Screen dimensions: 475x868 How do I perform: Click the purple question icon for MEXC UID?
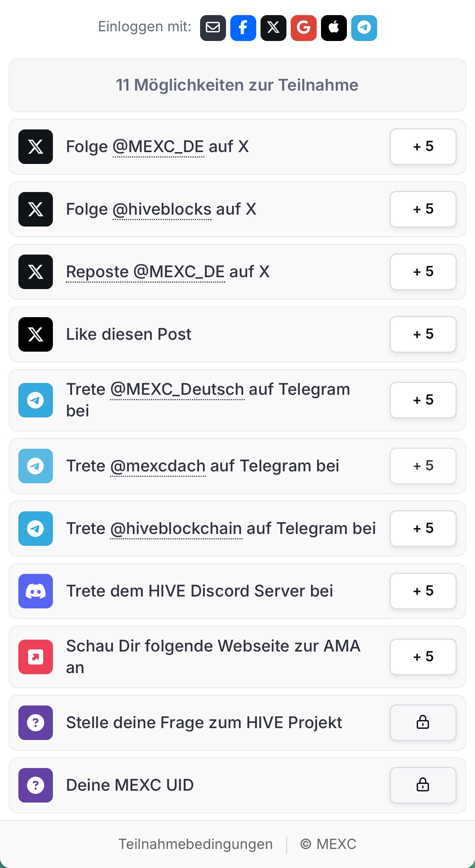point(36,785)
